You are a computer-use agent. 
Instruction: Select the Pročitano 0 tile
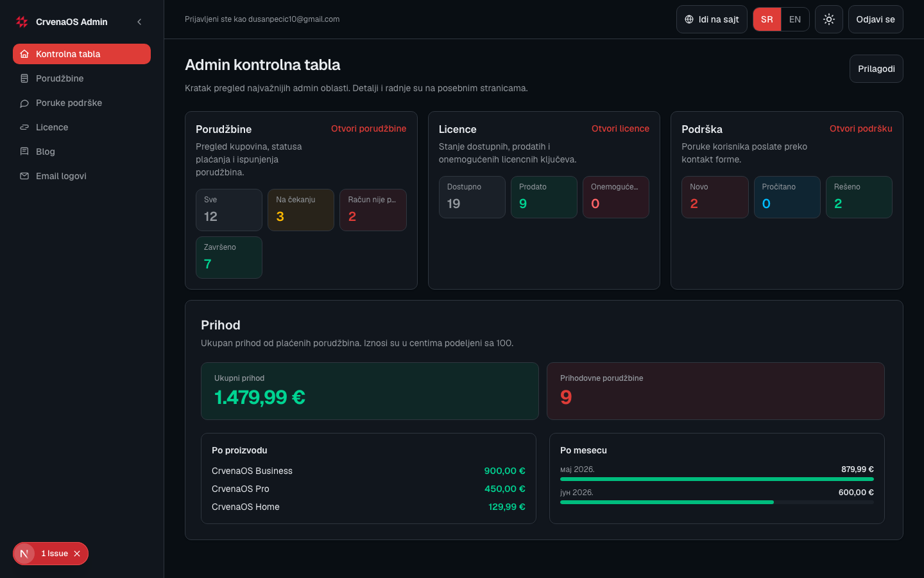tap(787, 197)
